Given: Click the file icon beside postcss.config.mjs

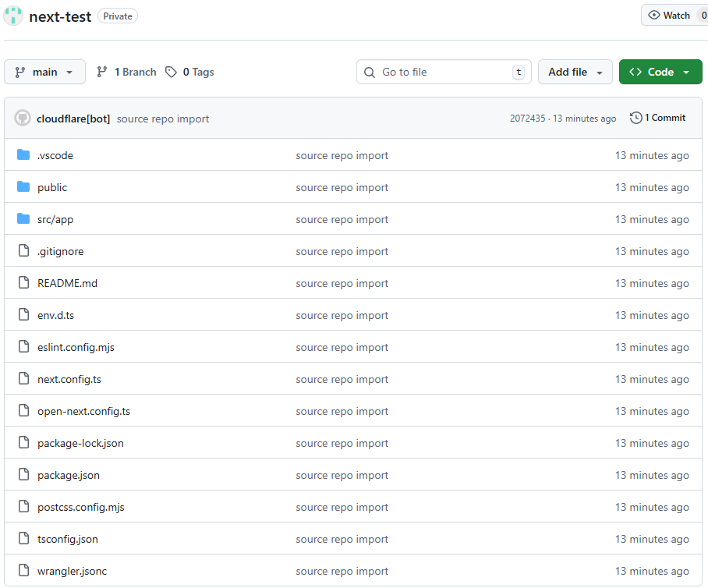Looking at the screenshot, I should click(23, 507).
